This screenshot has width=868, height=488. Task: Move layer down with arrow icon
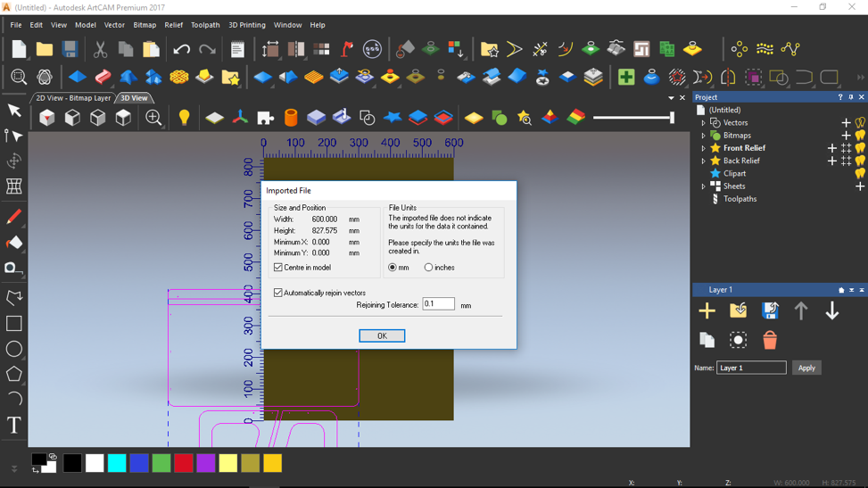[x=832, y=310]
